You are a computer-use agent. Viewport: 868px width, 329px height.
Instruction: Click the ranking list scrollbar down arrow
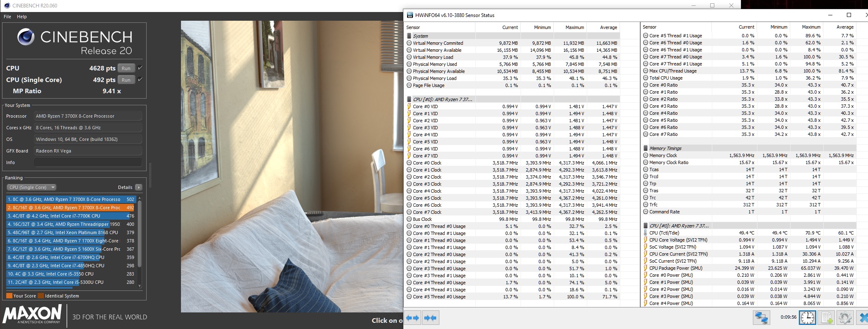(140, 285)
